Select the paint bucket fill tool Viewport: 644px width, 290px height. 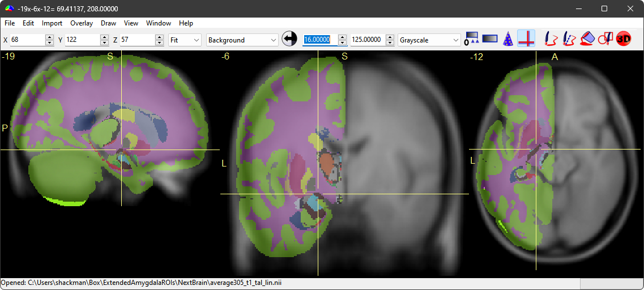pos(587,39)
